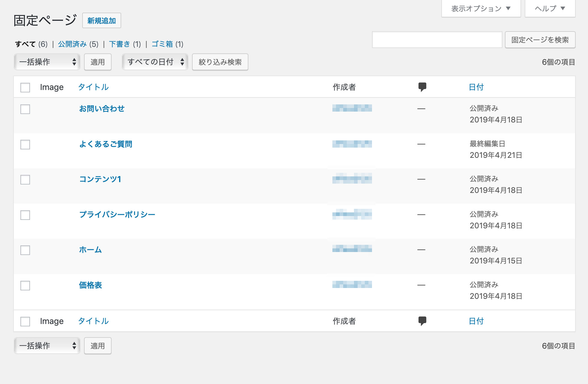
Task: Expand the 表示オプション screen options panel
Action: 481,9
